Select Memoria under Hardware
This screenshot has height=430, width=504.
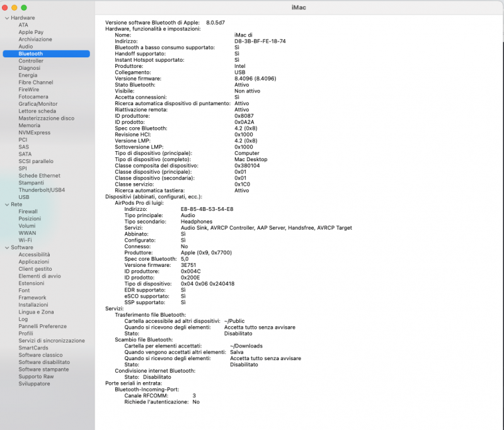click(28, 125)
